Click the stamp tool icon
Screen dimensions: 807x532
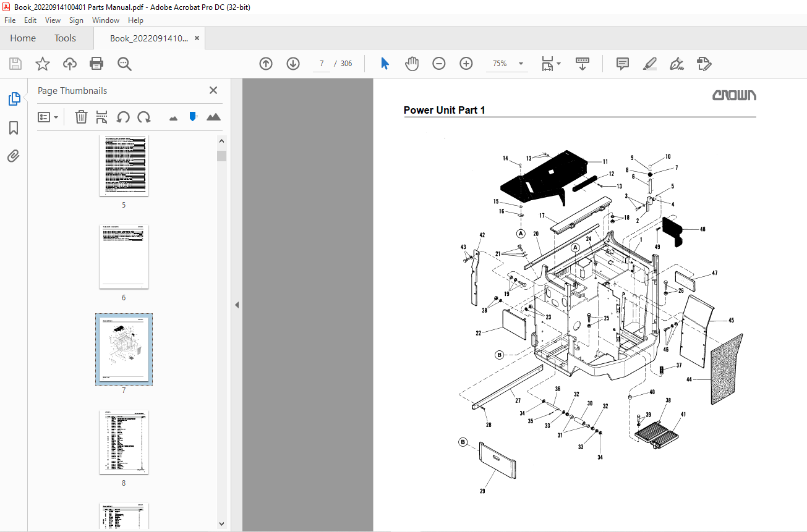point(704,64)
